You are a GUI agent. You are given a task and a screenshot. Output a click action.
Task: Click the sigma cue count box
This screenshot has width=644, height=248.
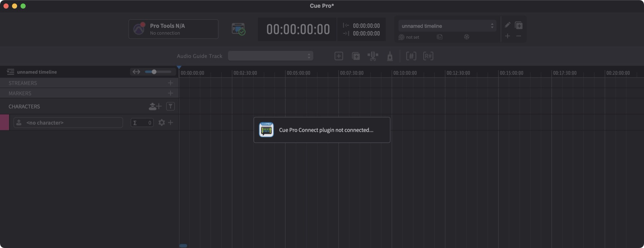pyautogui.click(x=142, y=123)
